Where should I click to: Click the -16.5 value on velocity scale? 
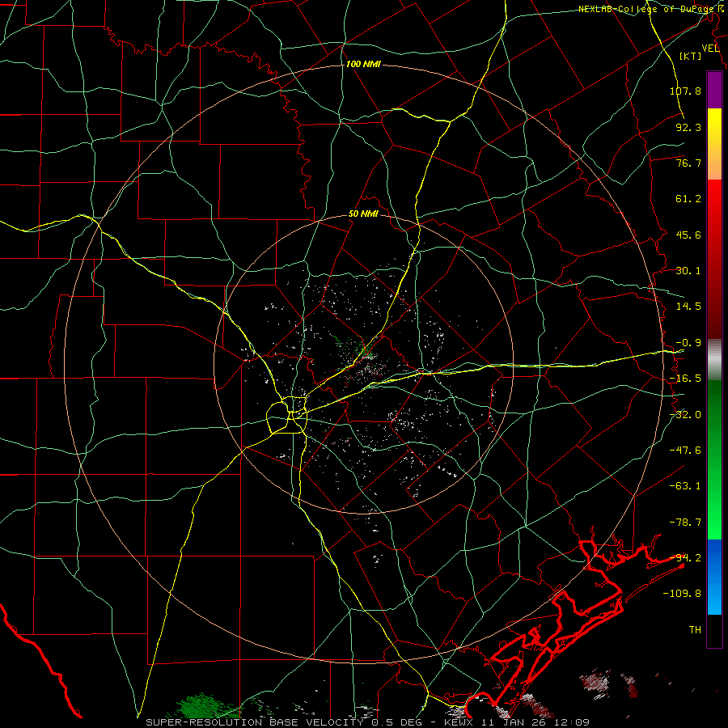(x=685, y=379)
